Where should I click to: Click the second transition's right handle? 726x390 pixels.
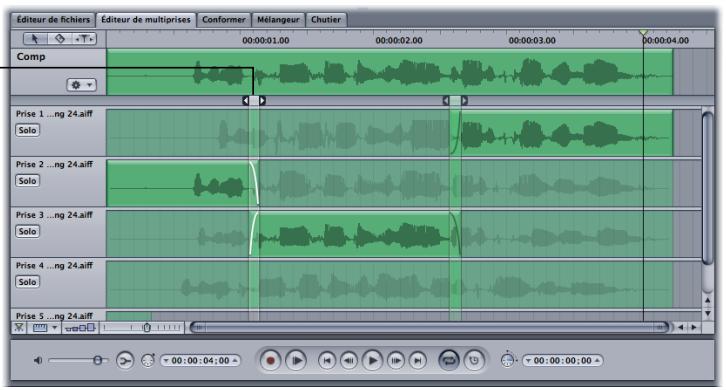tap(464, 100)
